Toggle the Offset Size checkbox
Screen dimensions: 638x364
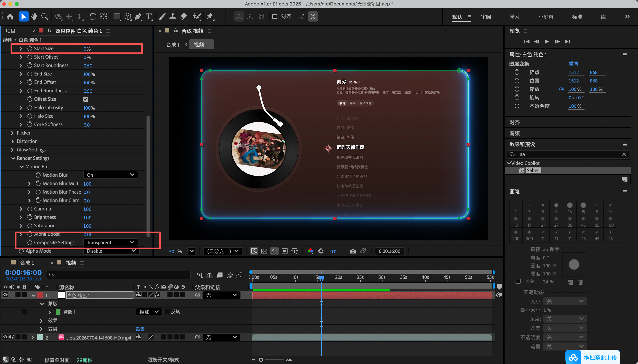click(86, 99)
